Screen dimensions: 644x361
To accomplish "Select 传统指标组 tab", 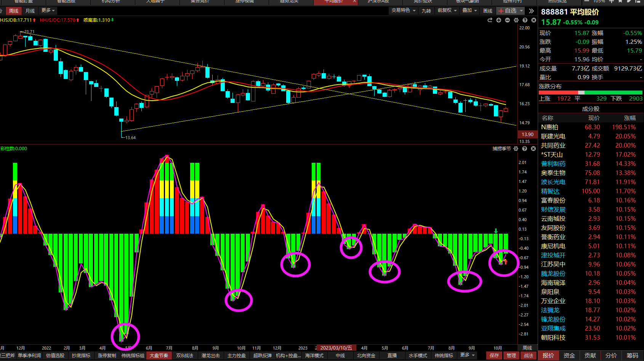I will 133,355.
